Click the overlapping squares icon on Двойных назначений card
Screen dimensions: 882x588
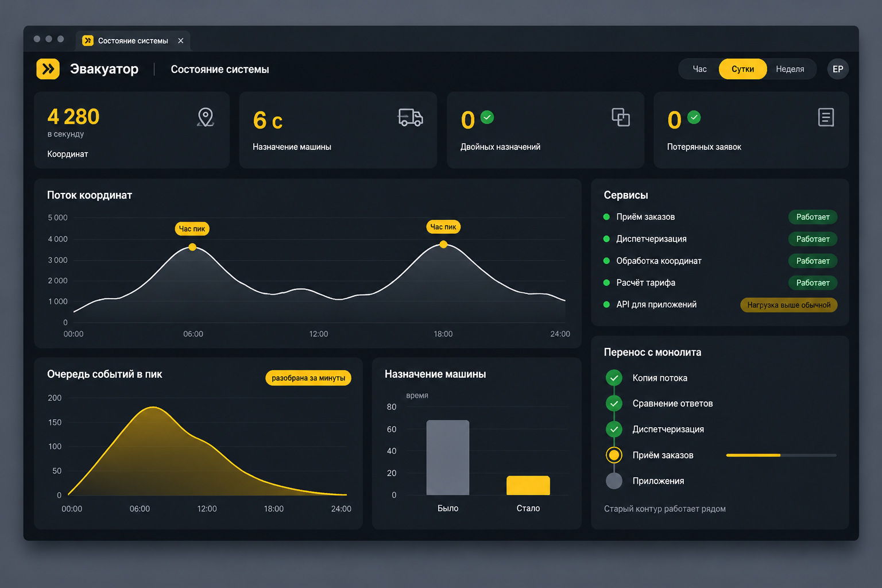coord(621,117)
